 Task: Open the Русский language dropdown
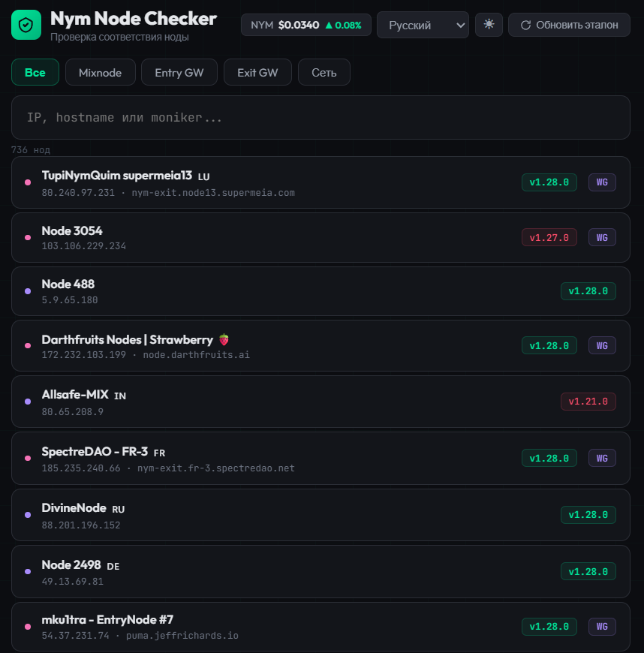click(x=423, y=25)
